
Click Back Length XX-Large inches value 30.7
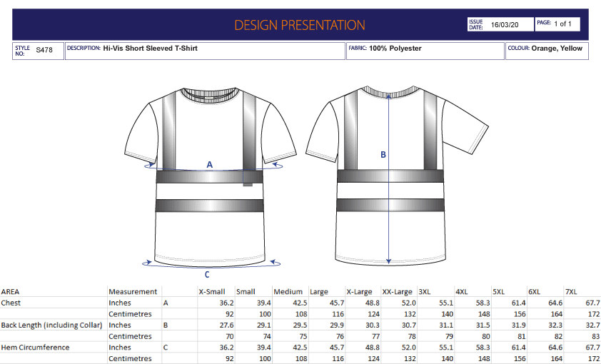tap(409, 325)
